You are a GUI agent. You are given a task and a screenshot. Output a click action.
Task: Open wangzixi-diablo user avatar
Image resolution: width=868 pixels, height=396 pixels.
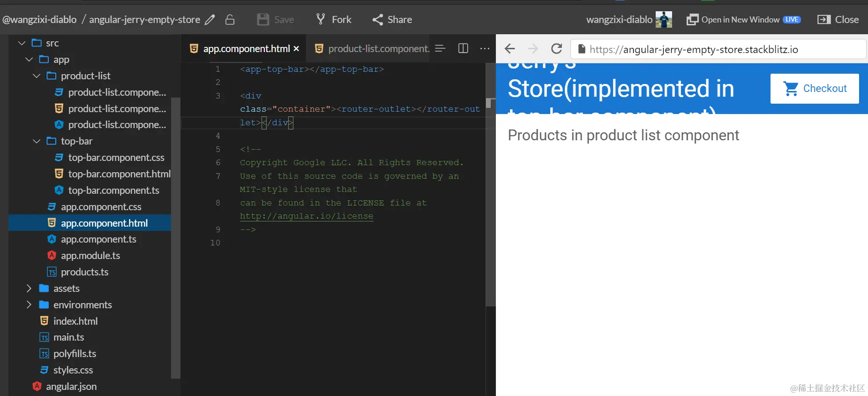coord(663,20)
